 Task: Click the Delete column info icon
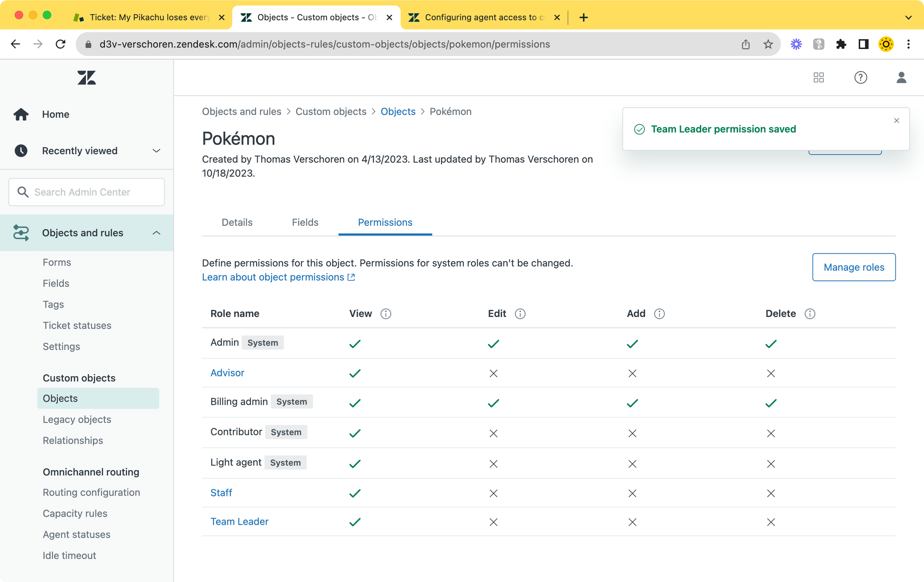[x=810, y=314]
